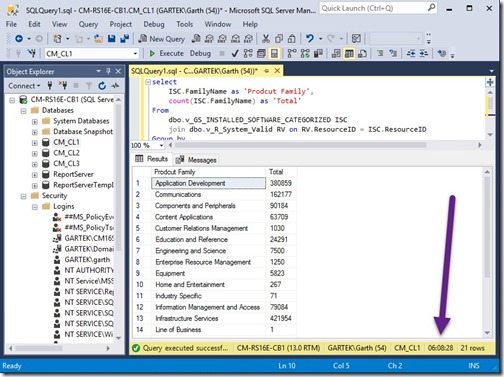Image resolution: width=504 pixels, height=377 pixels.
Task: Click the query editor horizontal scrollbar
Action: (x=300, y=145)
